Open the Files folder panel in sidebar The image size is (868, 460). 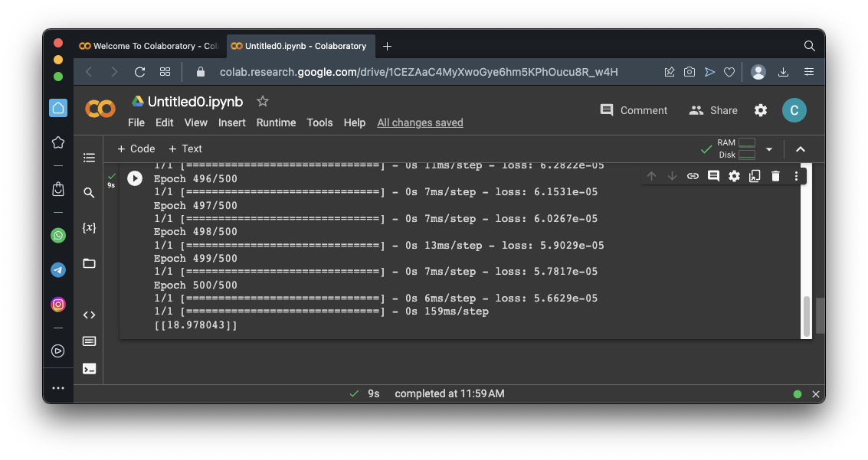[x=89, y=263]
